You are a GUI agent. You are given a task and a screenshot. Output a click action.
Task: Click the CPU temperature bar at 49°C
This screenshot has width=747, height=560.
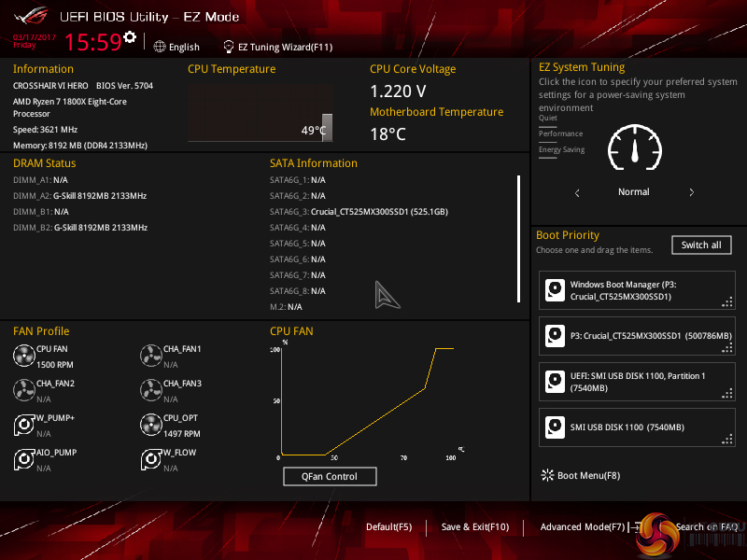(328, 127)
